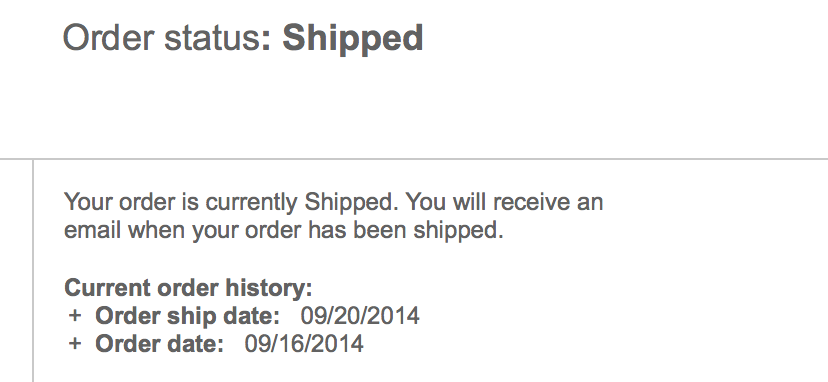Click the horizontal divider below the heading
The width and height of the screenshot is (828, 382).
(x=414, y=159)
